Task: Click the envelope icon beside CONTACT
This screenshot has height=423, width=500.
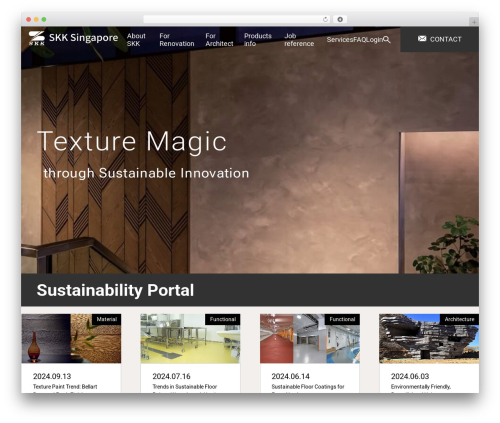Action: (422, 39)
